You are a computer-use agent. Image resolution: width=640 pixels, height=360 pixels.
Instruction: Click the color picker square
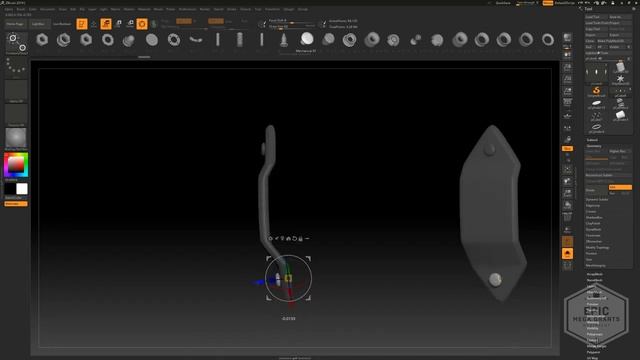tap(16, 165)
